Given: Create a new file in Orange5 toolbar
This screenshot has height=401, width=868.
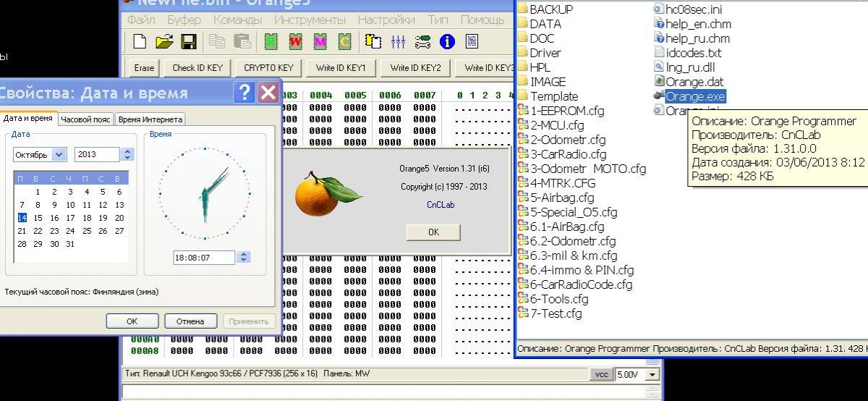Looking at the screenshot, I should (140, 41).
